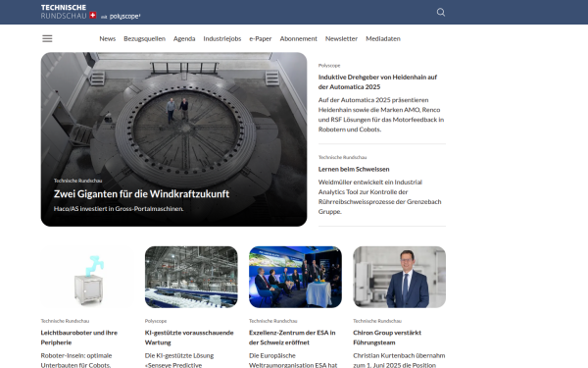Click tag above Exzellenz-Zentrum headline
The width and height of the screenshot is (588, 368).
273,321
